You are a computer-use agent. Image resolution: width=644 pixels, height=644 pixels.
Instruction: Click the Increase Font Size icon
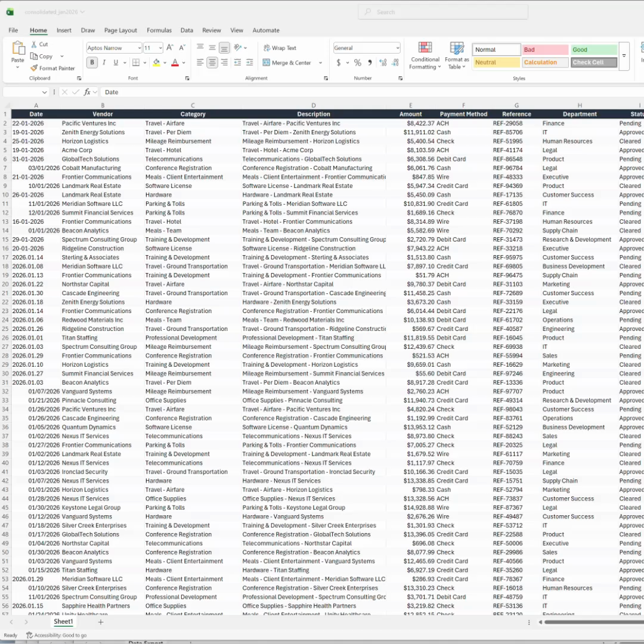(x=169, y=48)
